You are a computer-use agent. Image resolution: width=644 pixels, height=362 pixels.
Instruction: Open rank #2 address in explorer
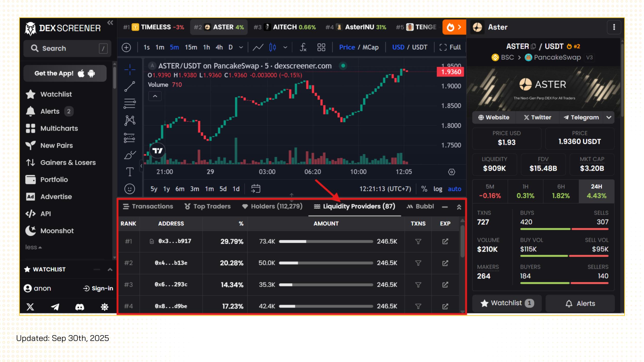(445, 263)
